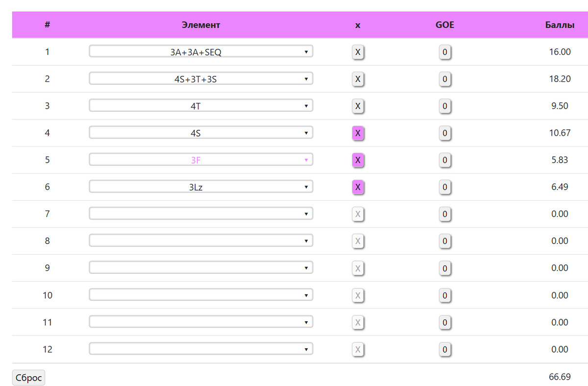Click the GOE button in row 1
The image size is (588, 386).
(445, 52)
